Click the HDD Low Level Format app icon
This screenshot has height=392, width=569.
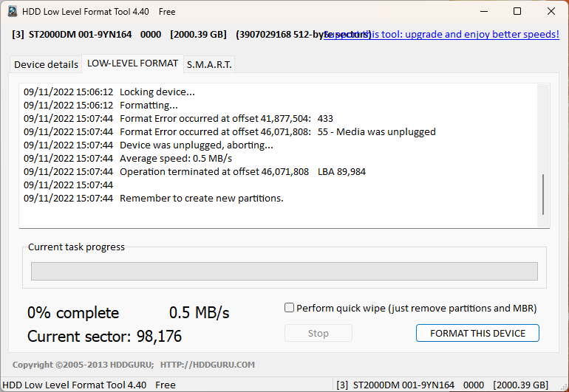point(13,11)
